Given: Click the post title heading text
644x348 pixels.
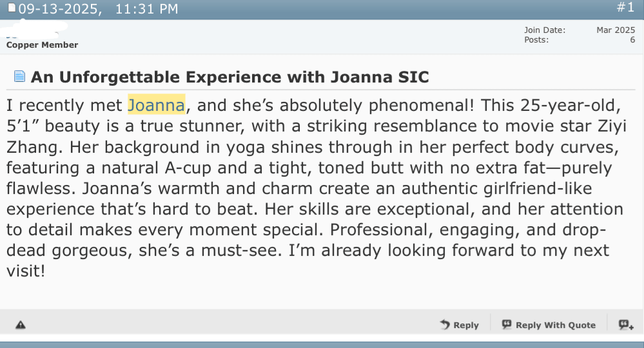Looking at the screenshot, I should 229,77.
